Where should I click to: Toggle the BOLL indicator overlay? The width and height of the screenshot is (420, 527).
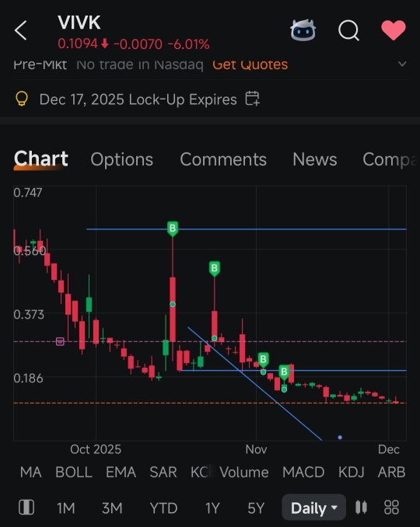[x=74, y=473]
